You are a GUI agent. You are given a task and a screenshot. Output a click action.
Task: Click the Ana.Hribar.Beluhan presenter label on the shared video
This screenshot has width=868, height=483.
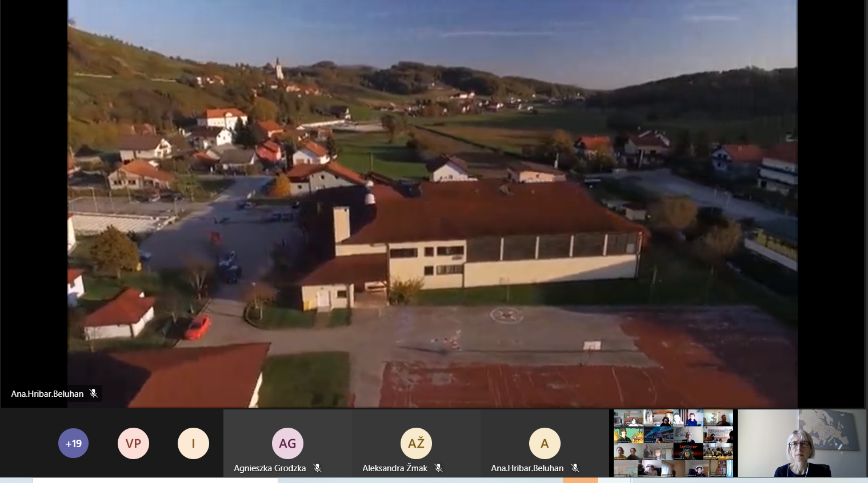click(47, 394)
